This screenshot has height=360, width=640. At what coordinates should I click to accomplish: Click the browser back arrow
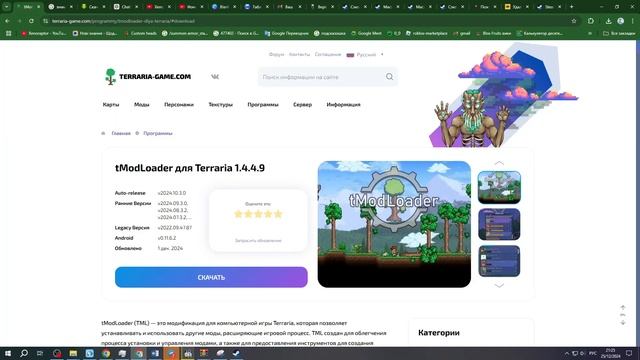point(7,21)
